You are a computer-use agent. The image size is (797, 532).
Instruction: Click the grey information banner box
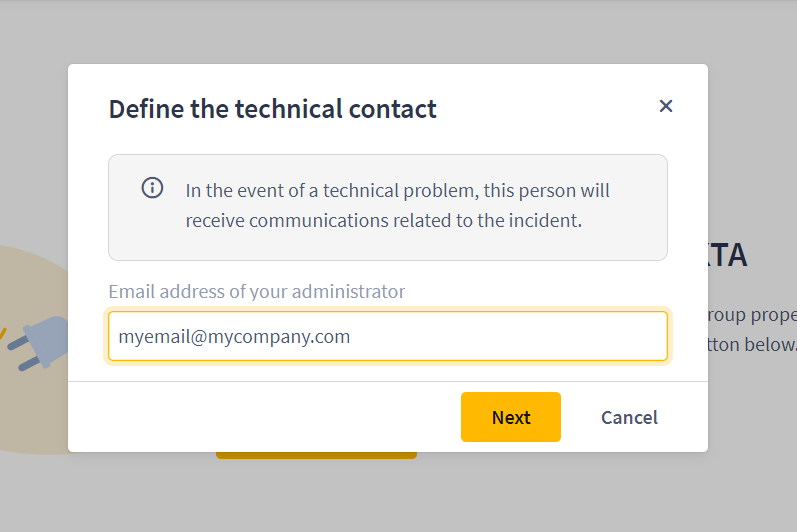[388, 207]
